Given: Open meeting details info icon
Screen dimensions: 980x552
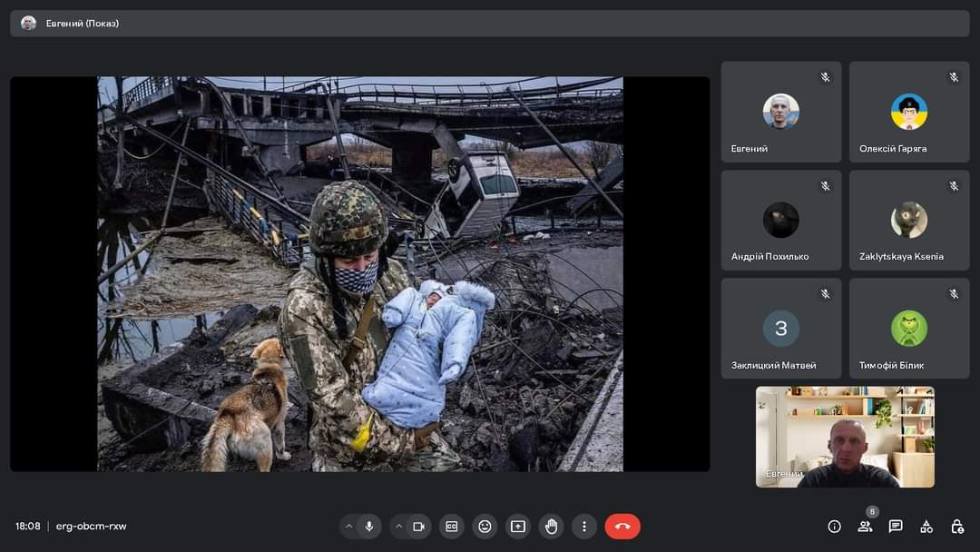Looking at the screenshot, I should click(x=834, y=527).
